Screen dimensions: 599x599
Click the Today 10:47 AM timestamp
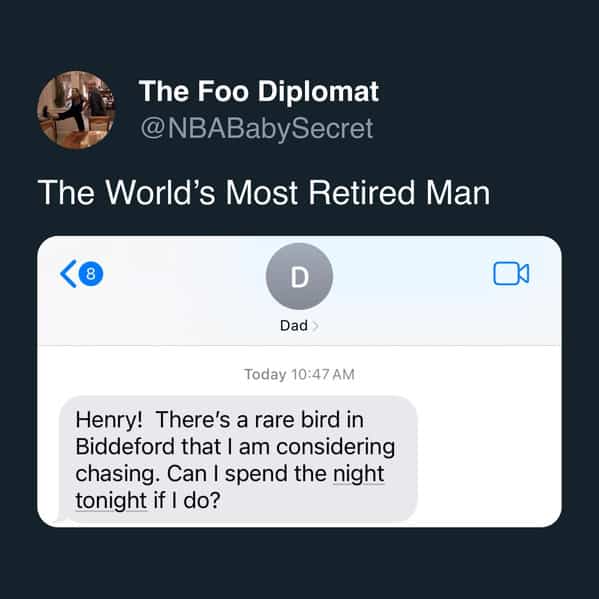pyautogui.click(x=300, y=374)
